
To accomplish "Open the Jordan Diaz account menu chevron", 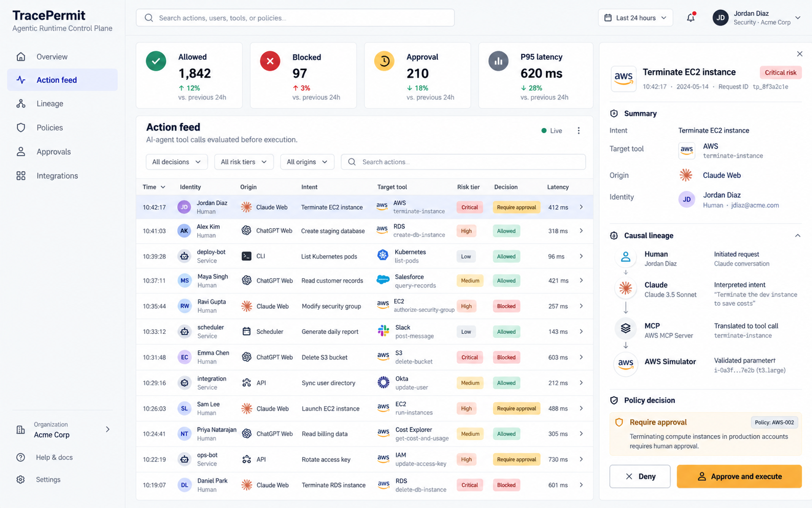I will (x=798, y=18).
